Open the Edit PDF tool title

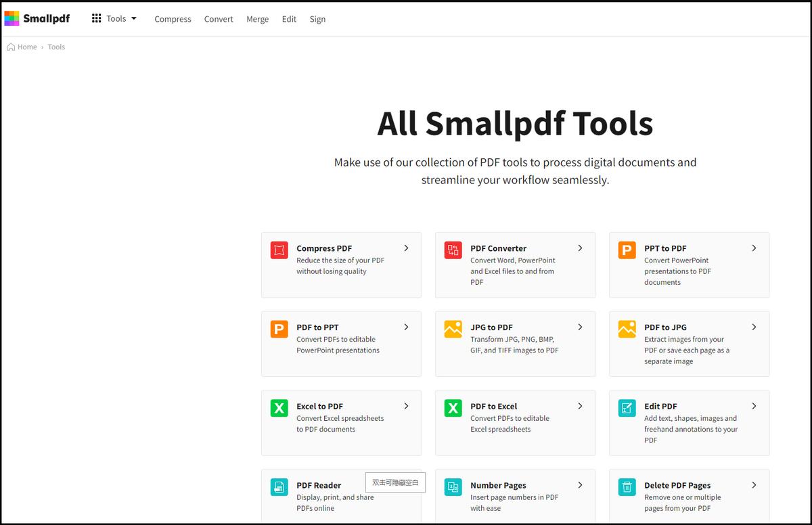[660, 407]
